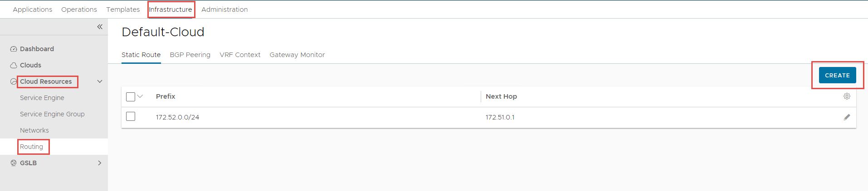This screenshot has height=191, width=868.
Task: Collapse the sidebar with double-chevron icon
Action: coord(100,27)
